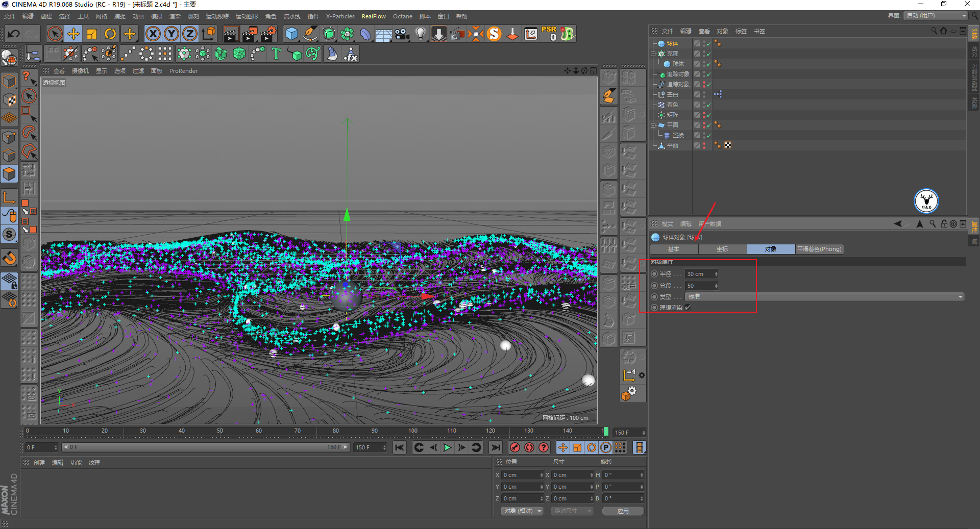Click the Floor object grid icon
980x529 pixels.
click(x=383, y=34)
